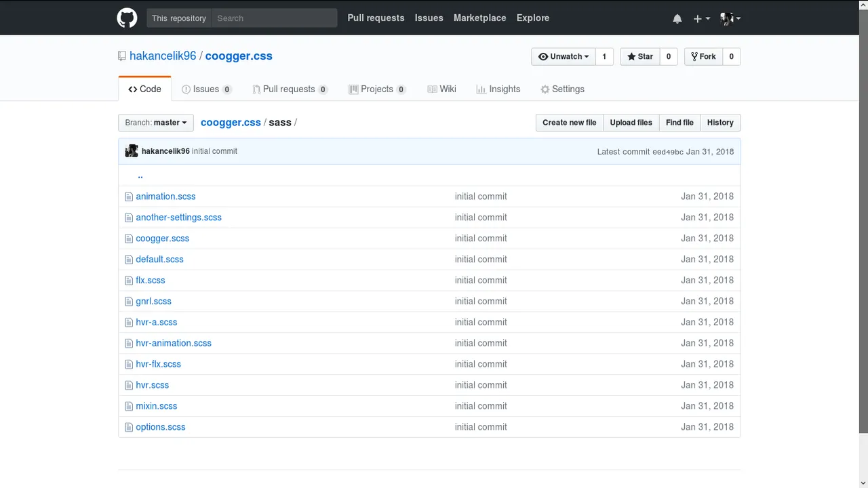Click file icon next to flx.scss
This screenshot has height=488, width=868.
(x=129, y=281)
